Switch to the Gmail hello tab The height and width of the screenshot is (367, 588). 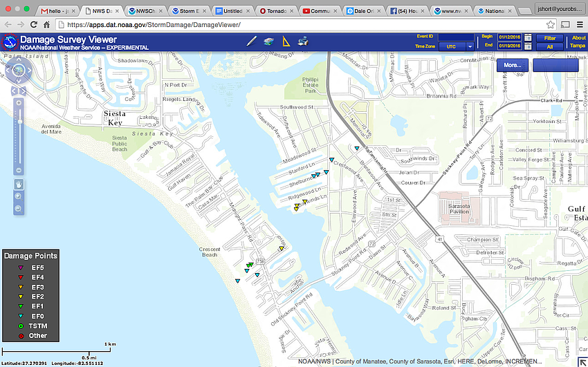(x=57, y=11)
